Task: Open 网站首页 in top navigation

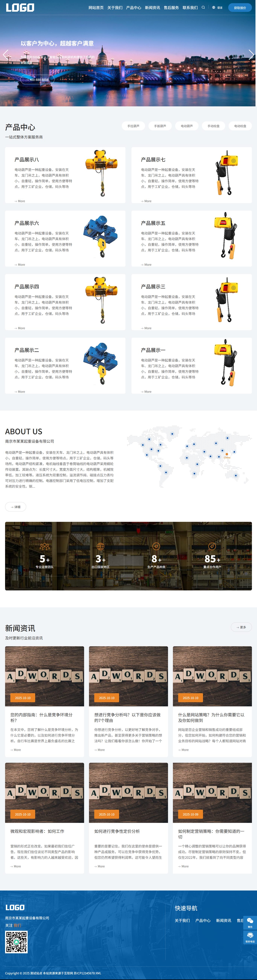Action: coord(96,8)
